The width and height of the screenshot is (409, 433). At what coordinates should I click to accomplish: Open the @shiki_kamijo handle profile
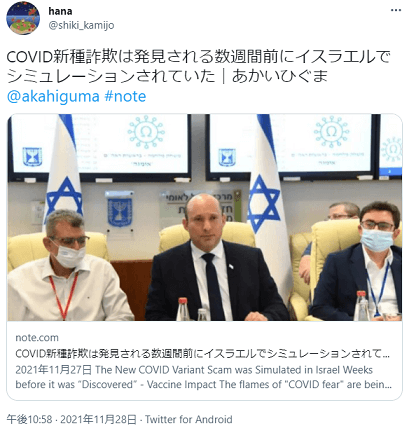tap(81, 25)
